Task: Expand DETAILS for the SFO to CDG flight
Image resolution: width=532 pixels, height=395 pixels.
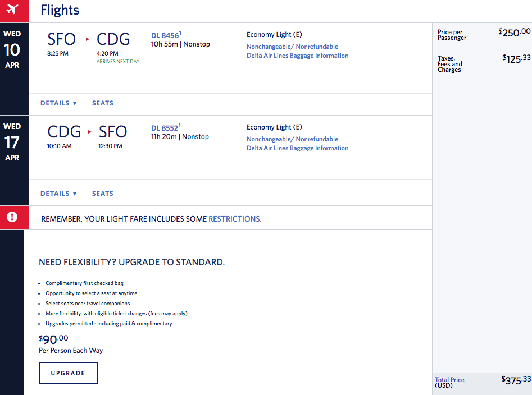Action: click(58, 103)
